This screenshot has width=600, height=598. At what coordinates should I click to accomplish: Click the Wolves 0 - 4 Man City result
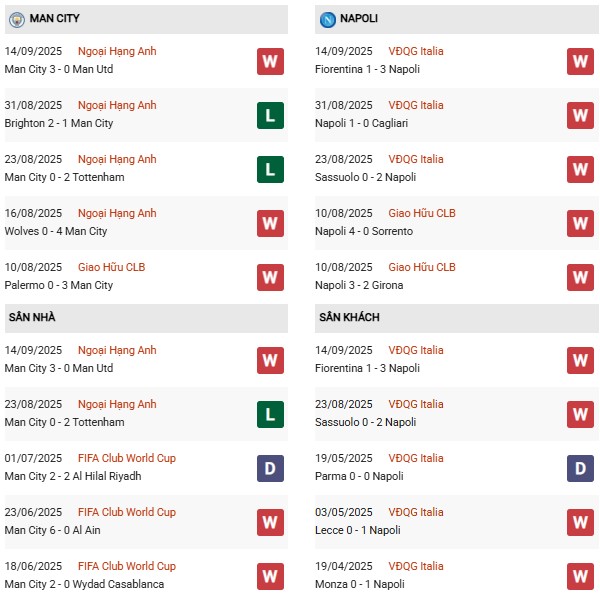tap(56, 231)
